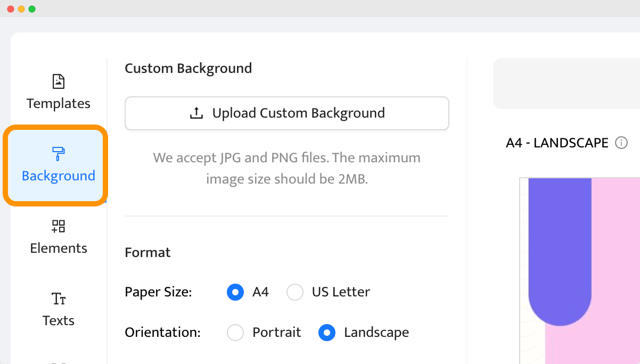This screenshot has width=640, height=364.
Task: Click the upload arrow icon
Action: pyautogui.click(x=196, y=113)
